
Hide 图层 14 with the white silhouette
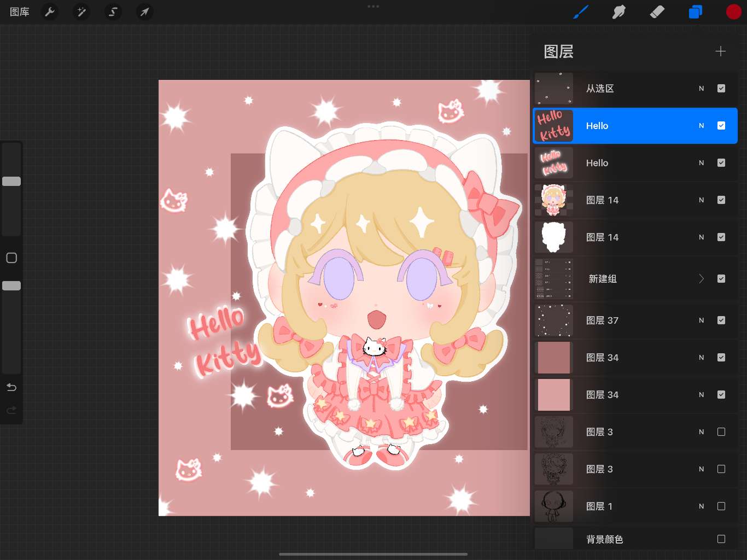(x=721, y=237)
